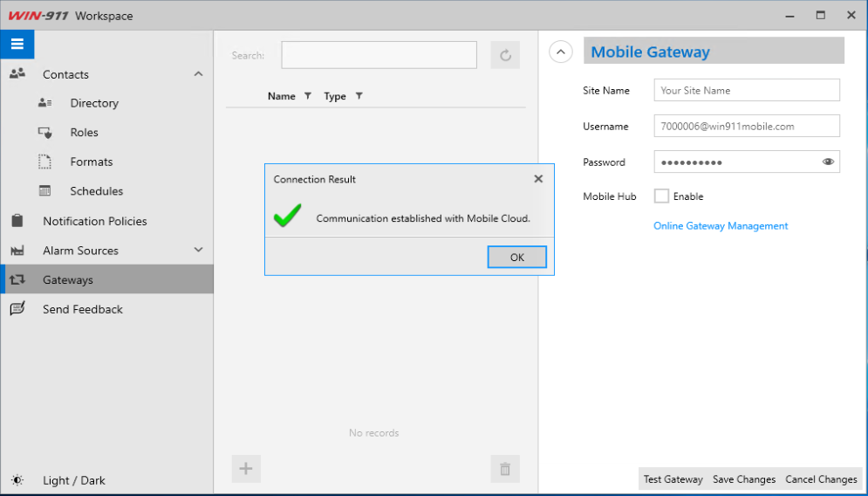Screen dimensions: 868x496
Task: Click the Gateways arrows icon
Action: (17, 279)
